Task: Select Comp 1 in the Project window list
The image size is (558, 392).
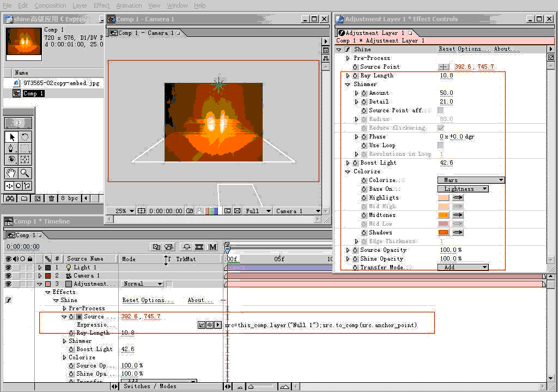Action: pyautogui.click(x=33, y=93)
